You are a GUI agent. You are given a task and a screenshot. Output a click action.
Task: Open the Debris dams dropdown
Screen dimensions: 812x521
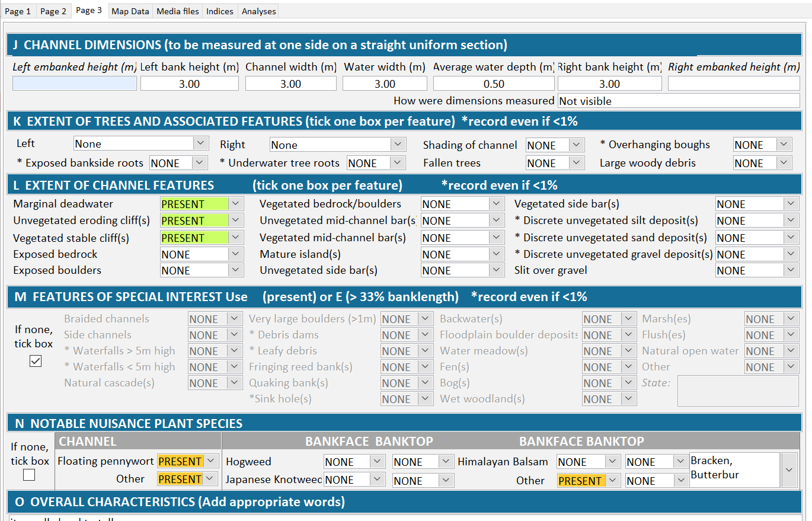(x=407, y=335)
